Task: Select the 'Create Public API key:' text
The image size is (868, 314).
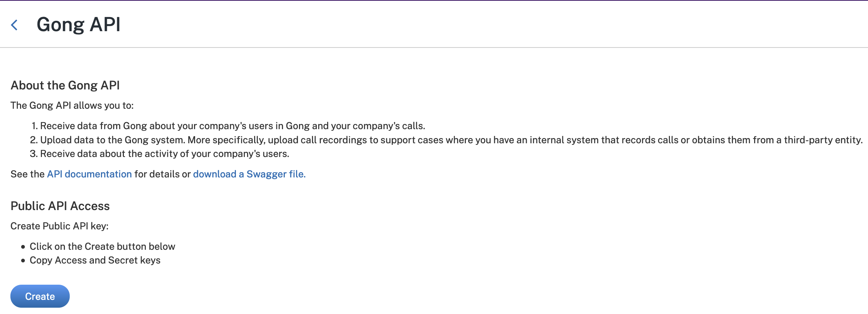Action: tap(59, 226)
